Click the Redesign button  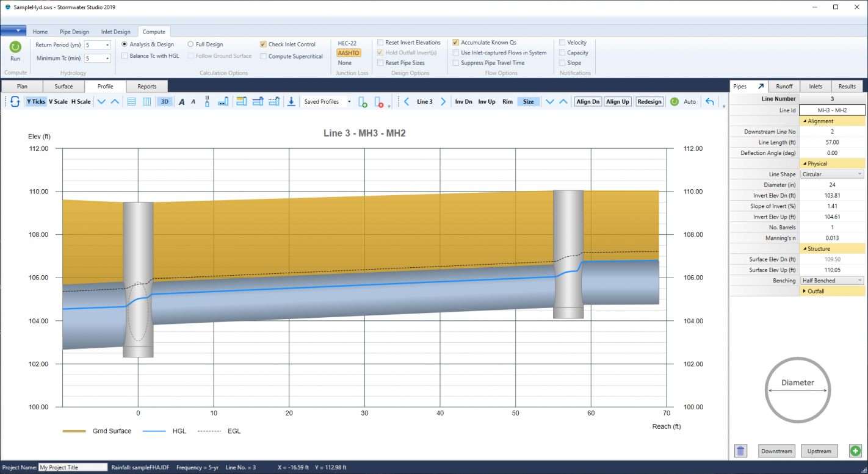649,101
